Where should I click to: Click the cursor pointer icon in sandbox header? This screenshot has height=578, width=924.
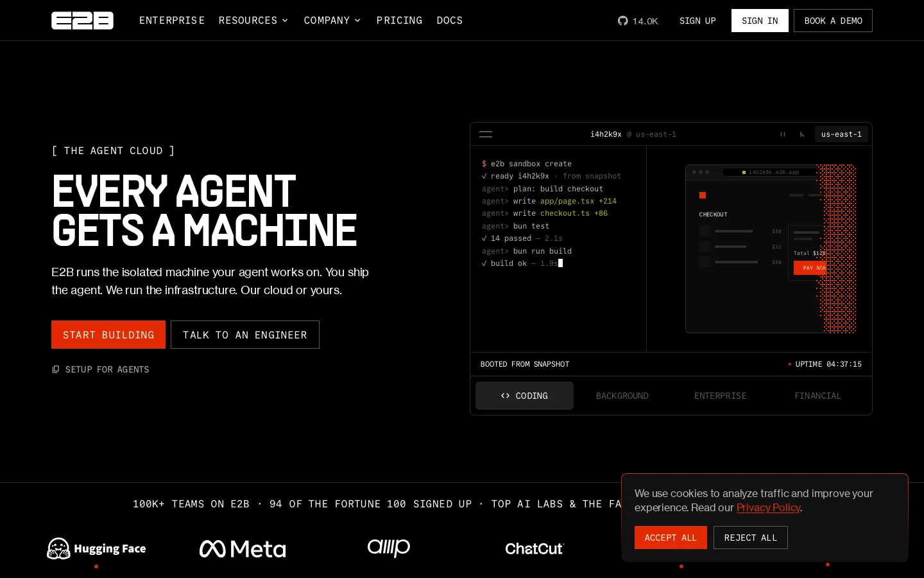[802, 134]
